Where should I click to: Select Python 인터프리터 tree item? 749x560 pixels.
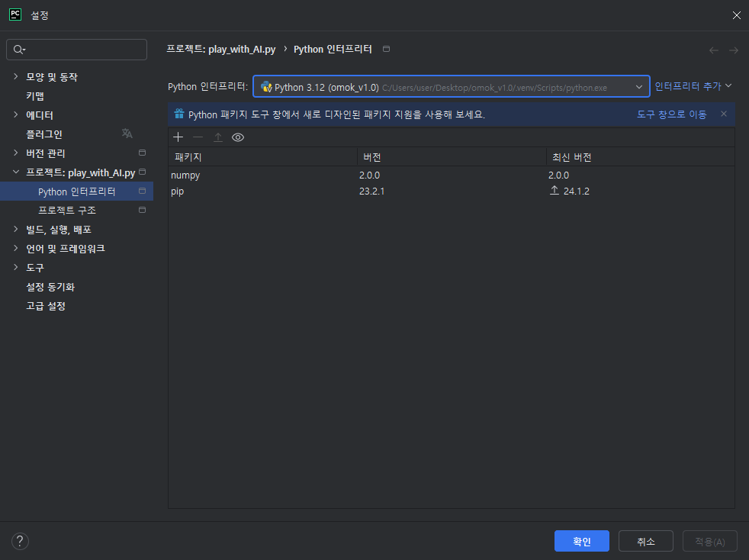coord(76,191)
